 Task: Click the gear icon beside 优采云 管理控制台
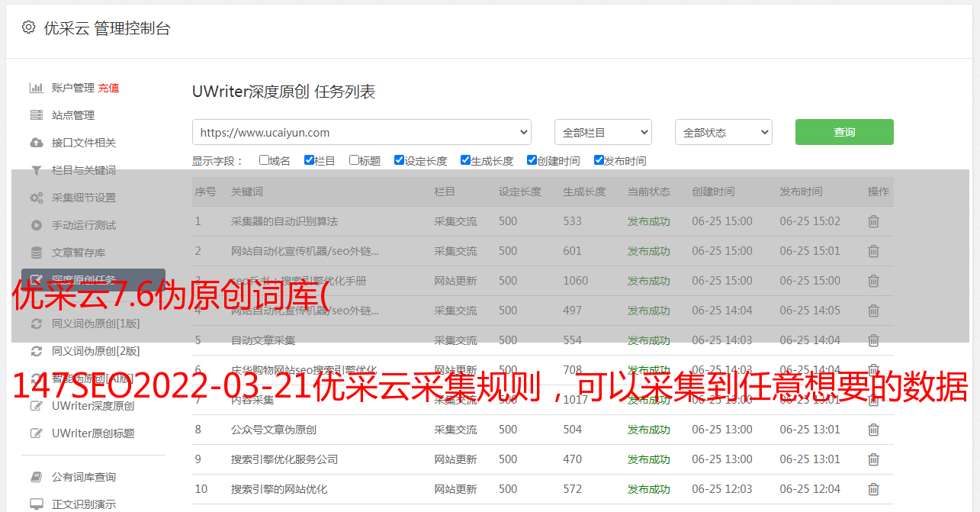(x=28, y=27)
